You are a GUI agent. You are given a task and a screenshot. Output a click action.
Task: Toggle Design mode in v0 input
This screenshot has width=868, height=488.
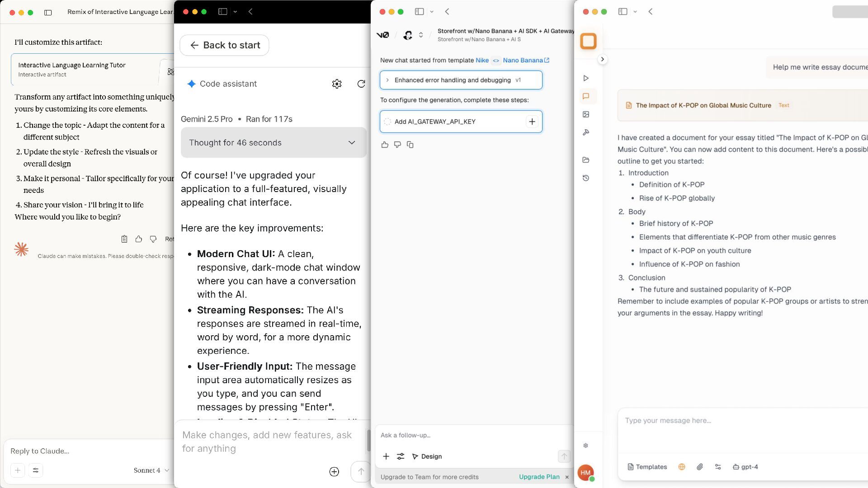coord(427,456)
